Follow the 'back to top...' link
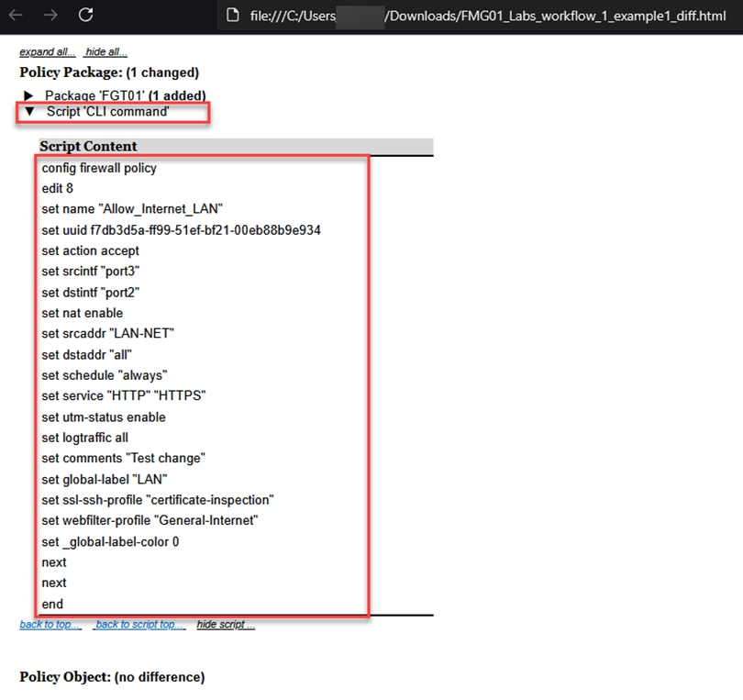Viewport: 743px width, 700px height. pyautogui.click(x=50, y=624)
